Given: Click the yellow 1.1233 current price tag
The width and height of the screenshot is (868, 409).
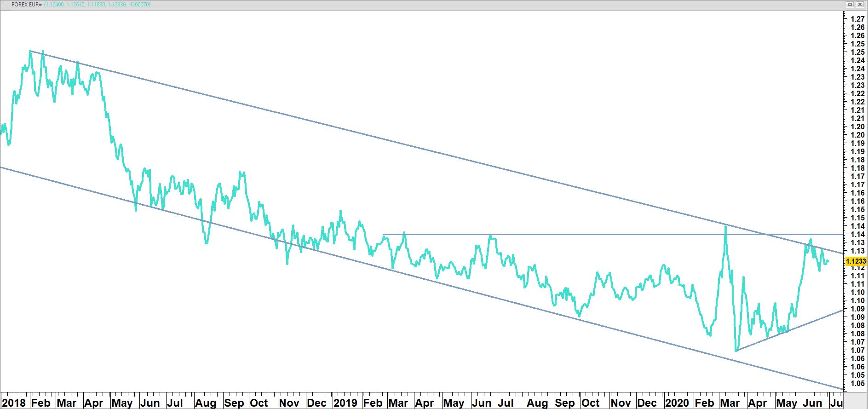Looking at the screenshot, I should coord(856,261).
